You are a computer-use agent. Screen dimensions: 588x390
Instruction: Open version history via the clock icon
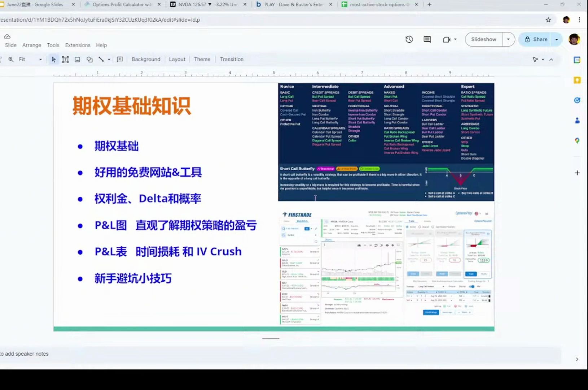[x=409, y=39]
